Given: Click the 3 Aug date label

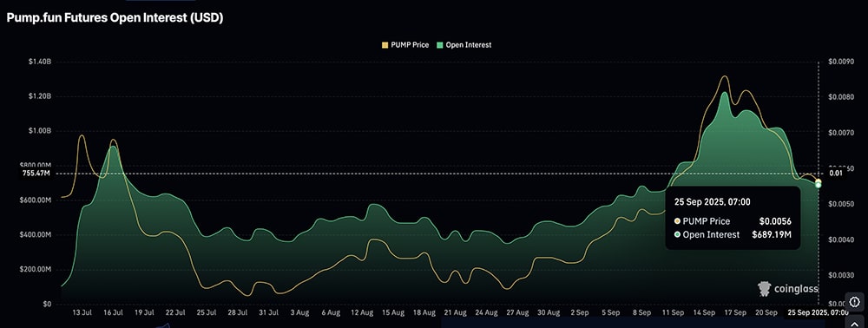Looking at the screenshot, I should pos(299,313).
